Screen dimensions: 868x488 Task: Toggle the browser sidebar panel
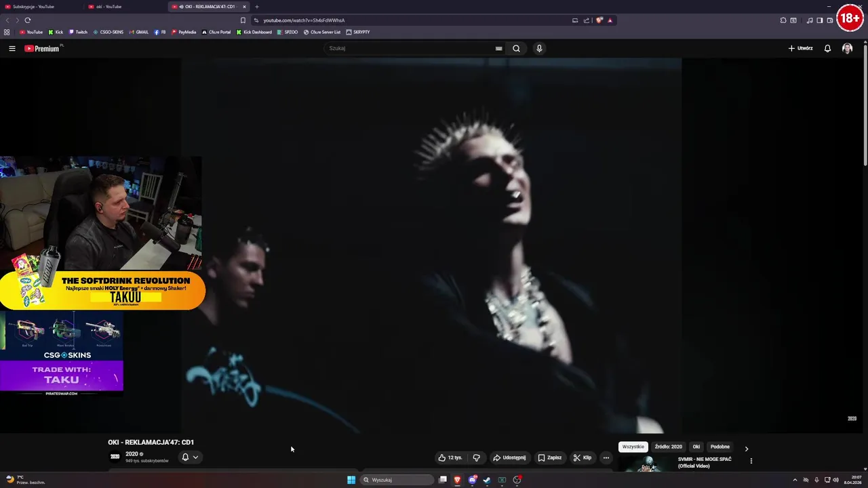coord(820,20)
